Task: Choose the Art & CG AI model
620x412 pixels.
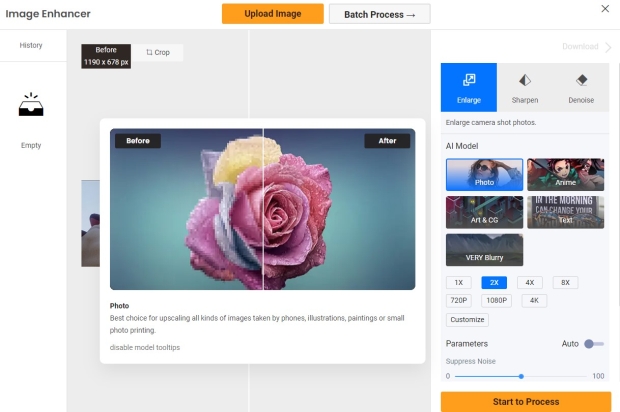Action: coord(484,212)
